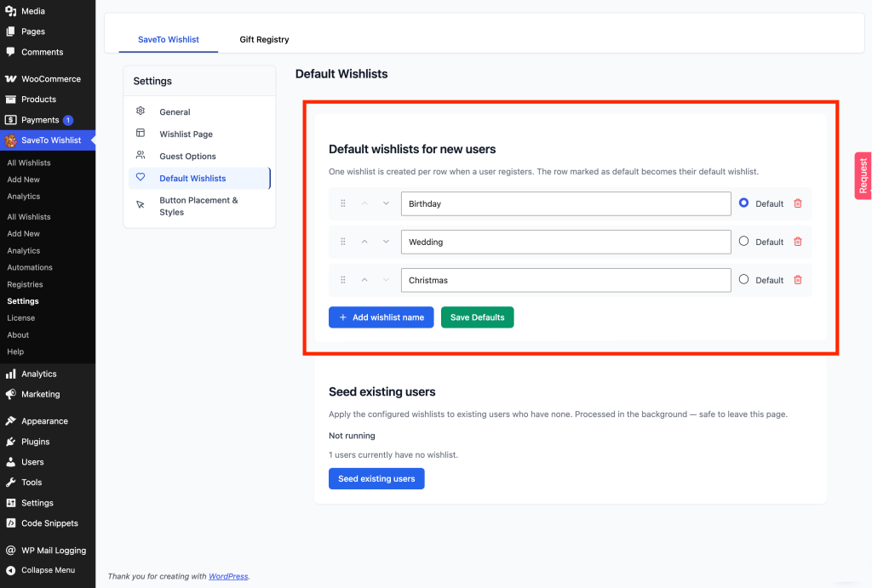Click the WooCommerce logo icon
872x588 pixels.
pos(10,79)
